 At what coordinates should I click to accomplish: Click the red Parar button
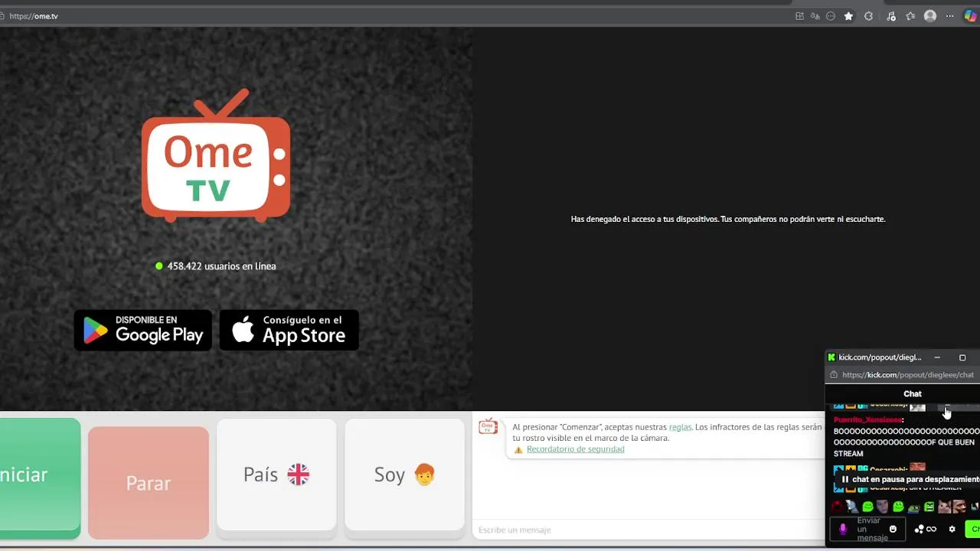pos(149,483)
